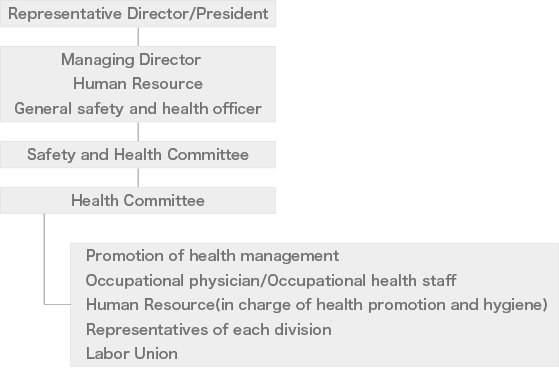
Task: Click Human Resource (in charge of health promotion) line
Action: click(x=317, y=305)
